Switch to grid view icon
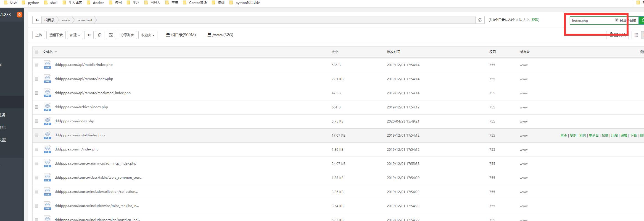This screenshot has width=644, height=221. (636, 35)
